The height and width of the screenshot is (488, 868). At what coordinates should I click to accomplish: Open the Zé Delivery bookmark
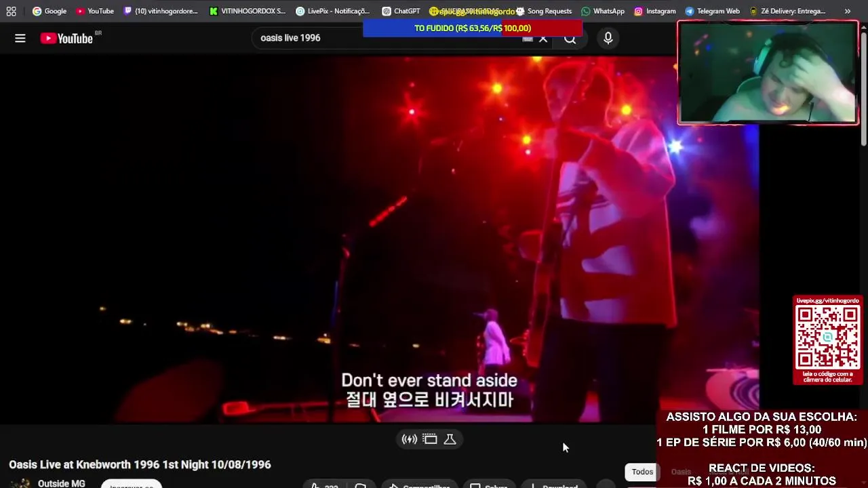pos(787,11)
